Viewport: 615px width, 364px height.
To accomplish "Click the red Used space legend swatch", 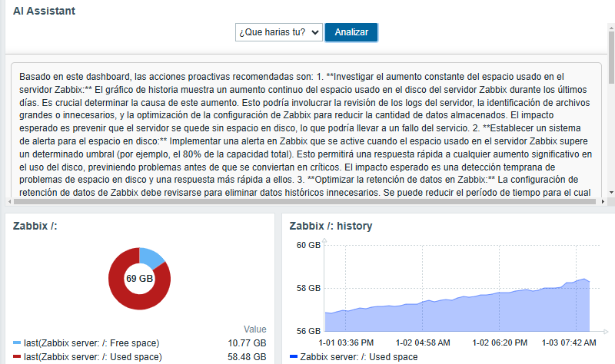I will (x=17, y=356).
